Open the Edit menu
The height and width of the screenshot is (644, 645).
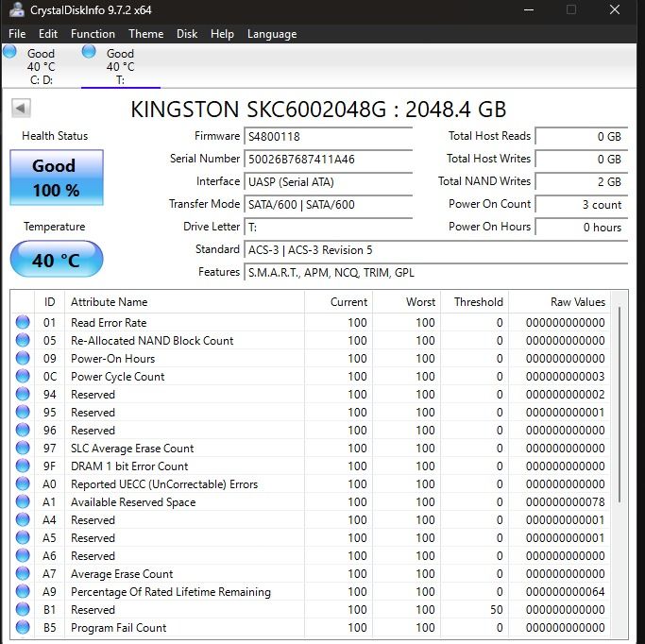click(48, 34)
